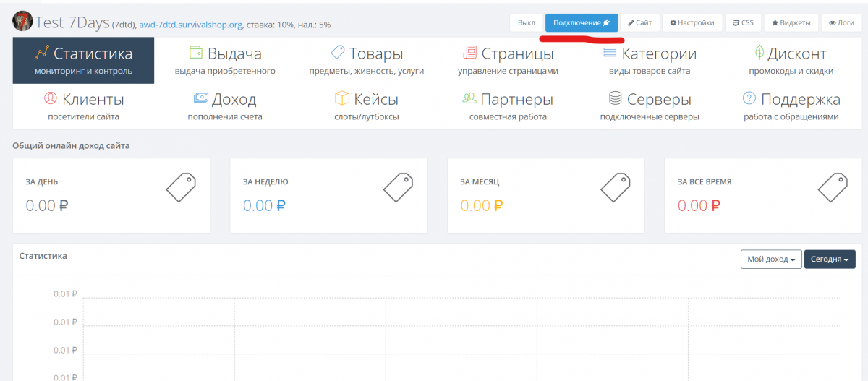This screenshot has height=381, width=868.
Task: Click the Поддержка question mark icon
Action: pos(749,99)
